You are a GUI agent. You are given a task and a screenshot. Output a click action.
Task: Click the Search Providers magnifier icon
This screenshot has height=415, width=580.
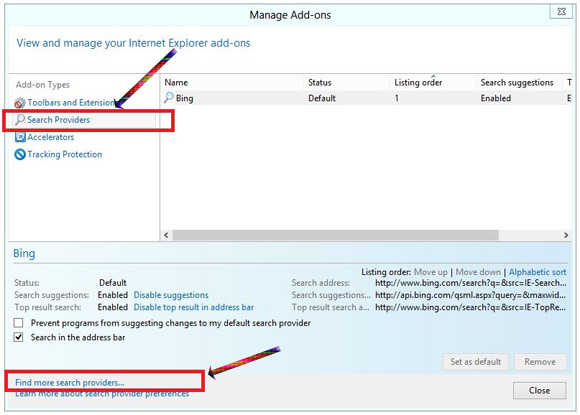(x=20, y=119)
